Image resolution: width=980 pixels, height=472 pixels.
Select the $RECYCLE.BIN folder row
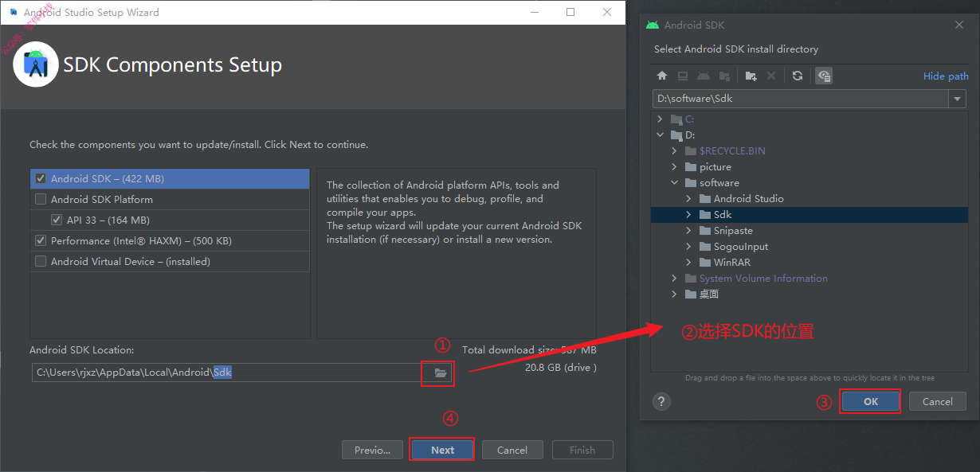[x=808, y=151]
